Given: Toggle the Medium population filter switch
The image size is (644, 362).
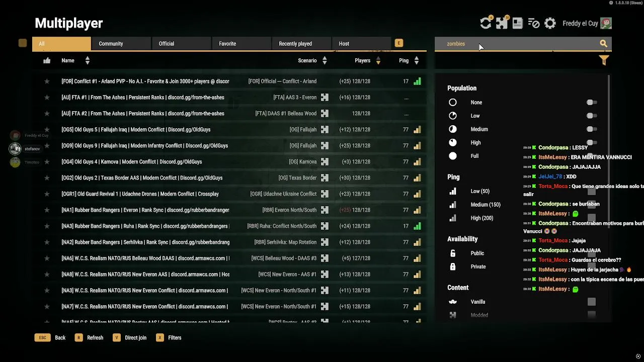Looking at the screenshot, I should pos(592,129).
